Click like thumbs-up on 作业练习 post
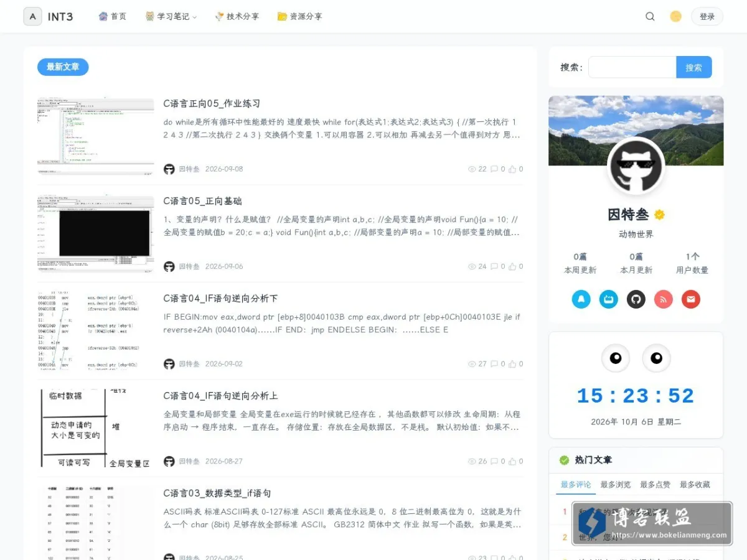This screenshot has height=560, width=747. tap(512, 169)
